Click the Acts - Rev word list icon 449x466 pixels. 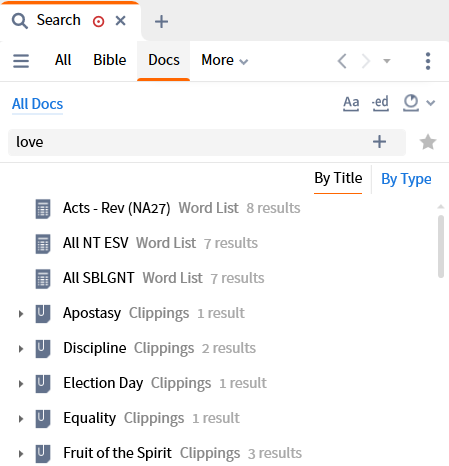click(43, 209)
